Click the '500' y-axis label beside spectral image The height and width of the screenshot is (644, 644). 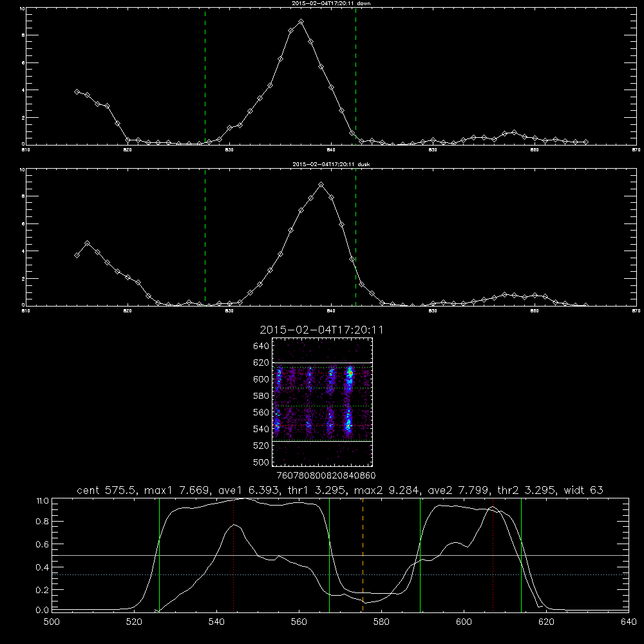tap(261, 462)
